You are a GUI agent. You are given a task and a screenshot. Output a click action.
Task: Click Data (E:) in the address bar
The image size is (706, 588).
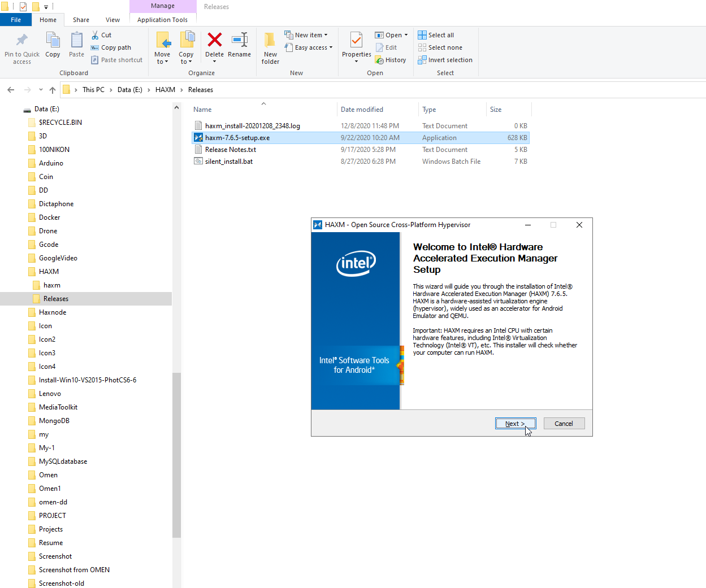tap(130, 90)
